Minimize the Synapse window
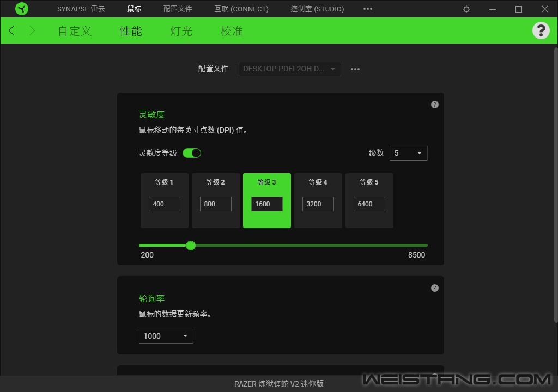This screenshot has height=392, width=558. tap(493, 9)
